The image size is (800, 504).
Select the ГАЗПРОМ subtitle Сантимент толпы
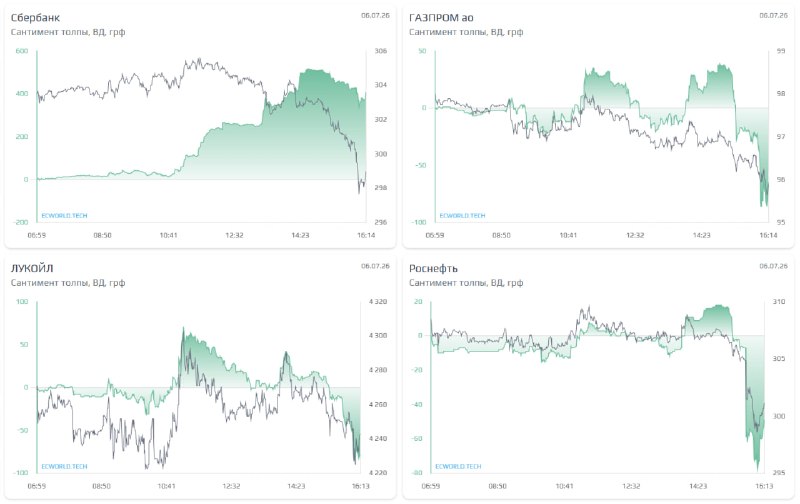point(448,32)
